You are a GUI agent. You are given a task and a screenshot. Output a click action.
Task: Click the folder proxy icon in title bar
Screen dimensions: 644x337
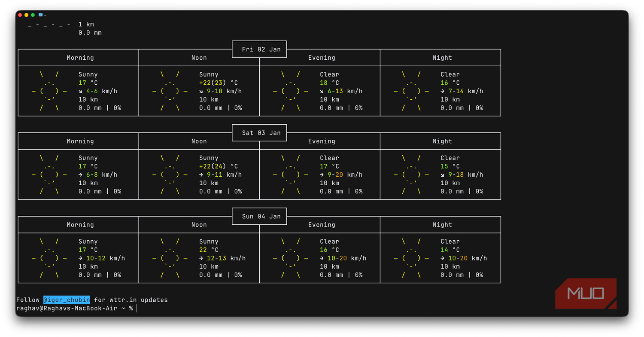pos(40,15)
